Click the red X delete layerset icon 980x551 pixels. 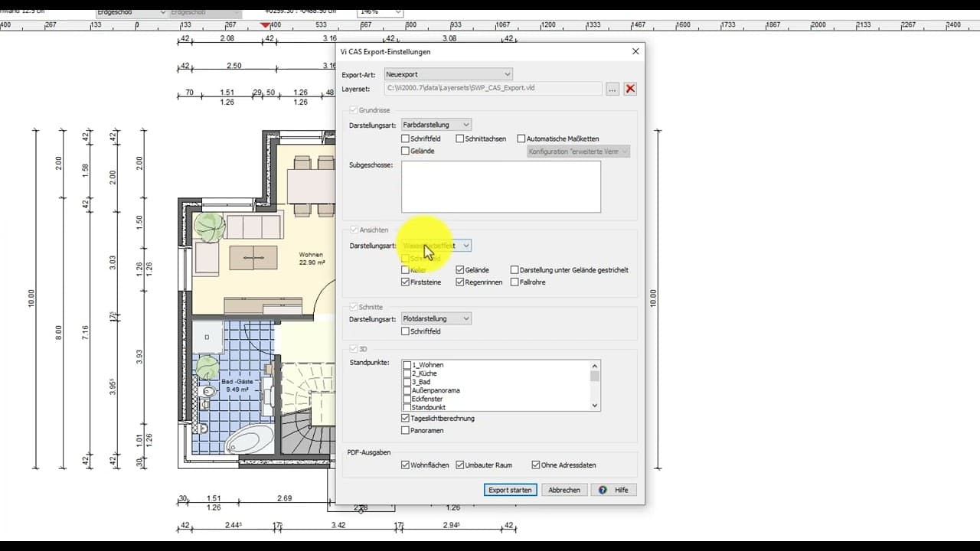pos(630,89)
